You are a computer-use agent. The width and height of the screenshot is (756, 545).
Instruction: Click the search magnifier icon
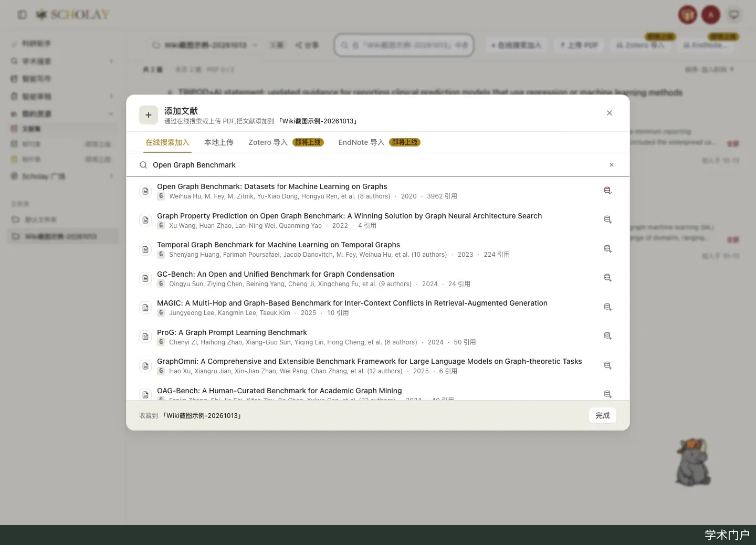tap(143, 165)
